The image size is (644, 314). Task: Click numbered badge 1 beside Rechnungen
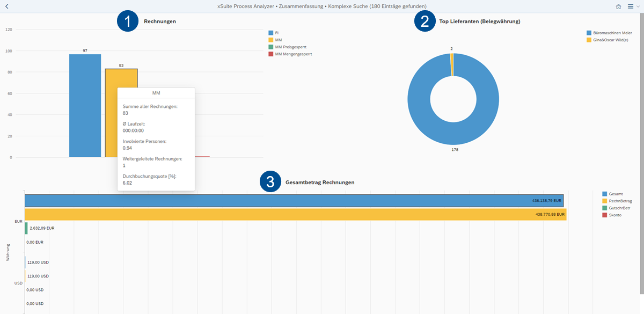click(128, 21)
